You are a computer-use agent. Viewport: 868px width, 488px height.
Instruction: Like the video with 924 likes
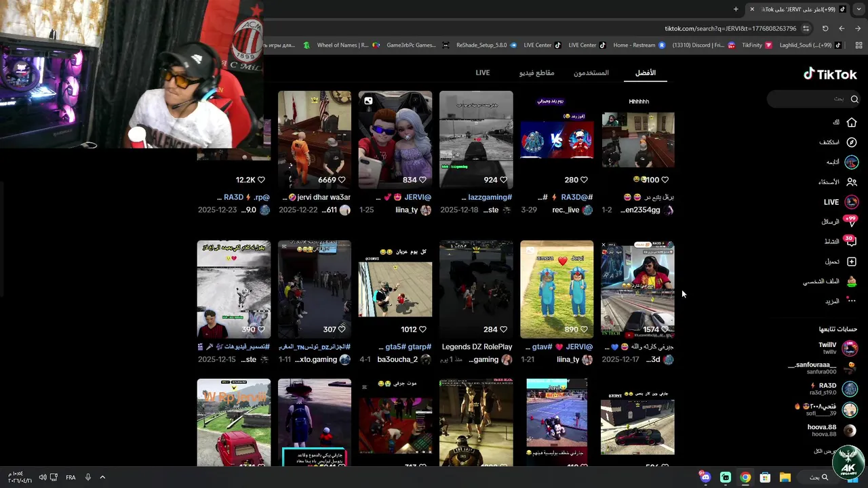pos(503,180)
